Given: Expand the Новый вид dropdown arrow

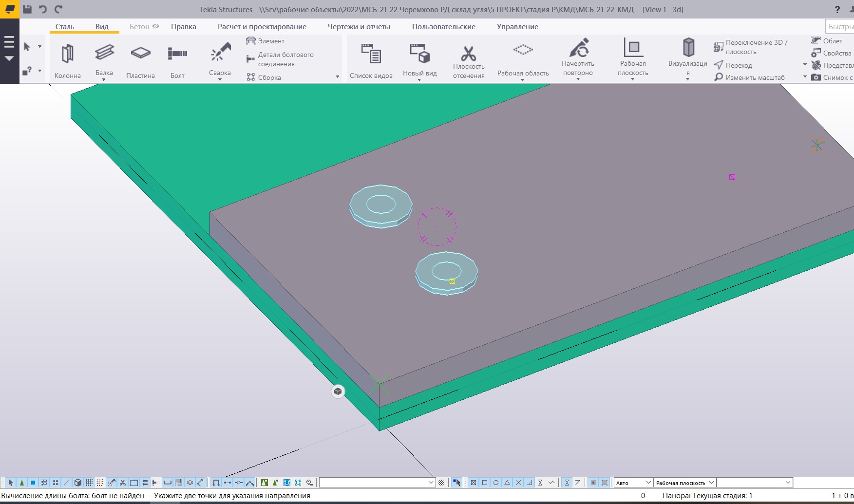Looking at the screenshot, I should pyautogui.click(x=419, y=80).
